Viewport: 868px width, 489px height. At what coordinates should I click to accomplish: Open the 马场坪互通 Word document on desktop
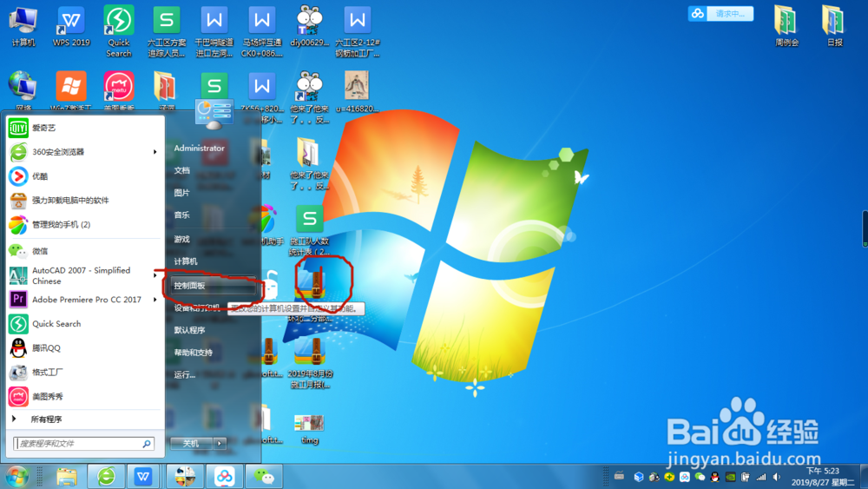pyautogui.click(x=262, y=31)
